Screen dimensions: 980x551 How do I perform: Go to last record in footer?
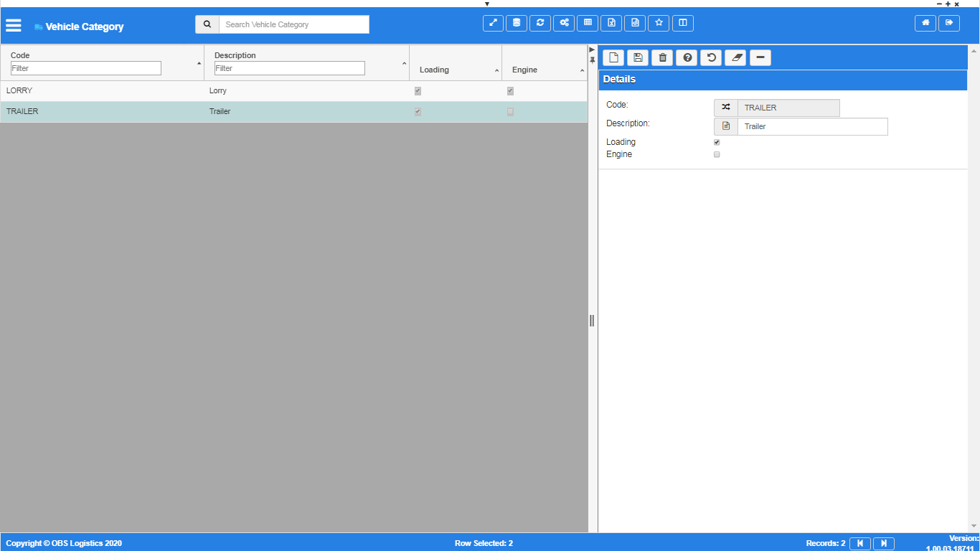click(884, 543)
